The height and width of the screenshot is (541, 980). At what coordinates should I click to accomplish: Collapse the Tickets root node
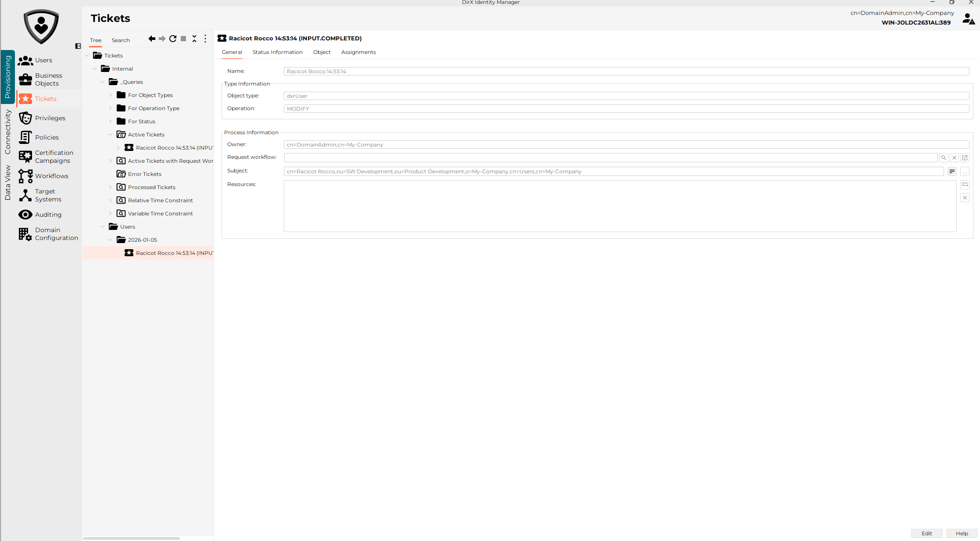click(87, 56)
